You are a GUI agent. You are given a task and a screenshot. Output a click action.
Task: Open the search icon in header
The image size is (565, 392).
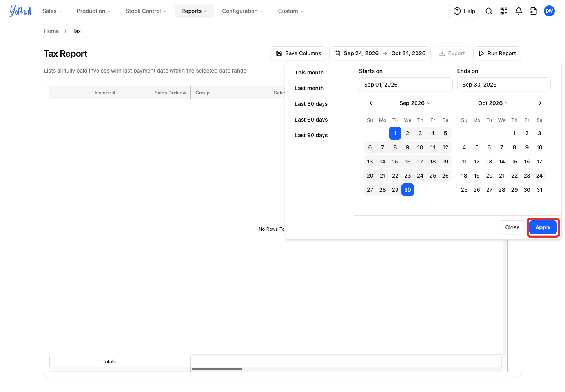point(489,11)
